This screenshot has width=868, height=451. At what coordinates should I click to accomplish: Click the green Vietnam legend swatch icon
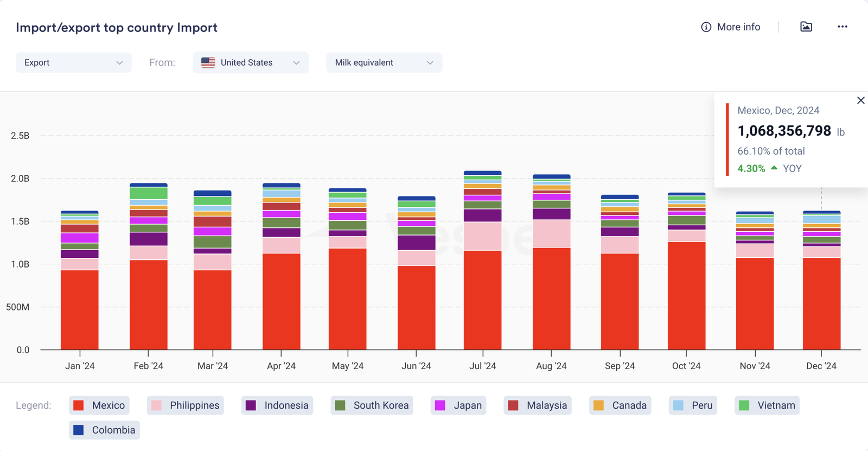tap(744, 405)
